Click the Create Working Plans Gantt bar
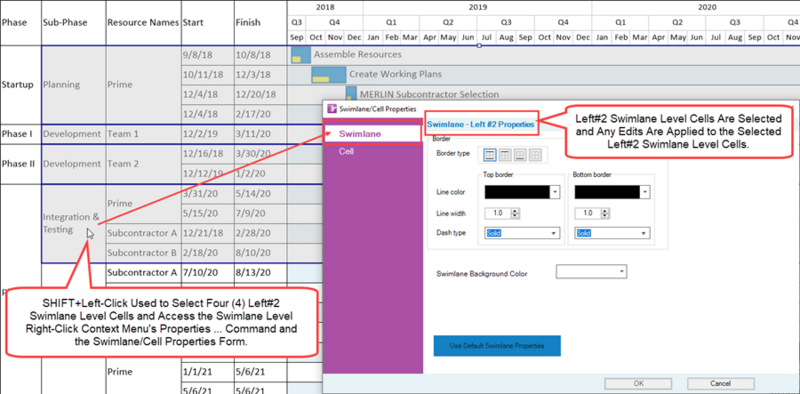This screenshot has height=394, width=800. pyautogui.click(x=329, y=75)
